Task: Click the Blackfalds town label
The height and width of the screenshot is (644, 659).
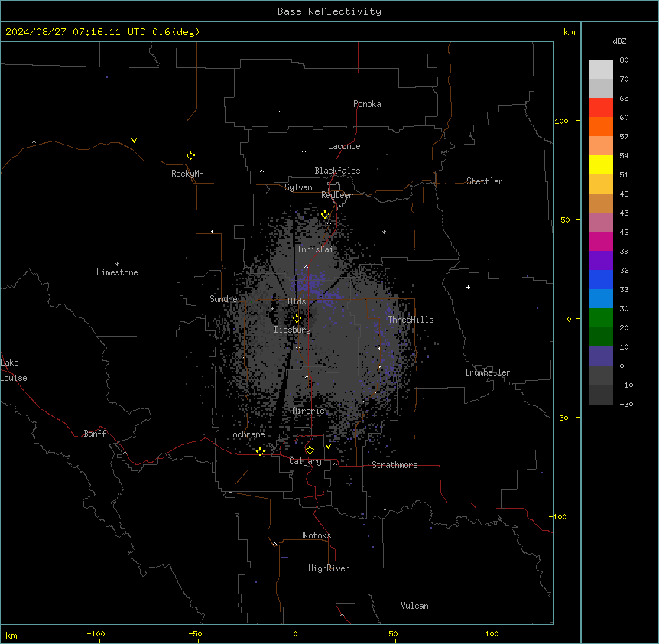Action: tap(337, 171)
